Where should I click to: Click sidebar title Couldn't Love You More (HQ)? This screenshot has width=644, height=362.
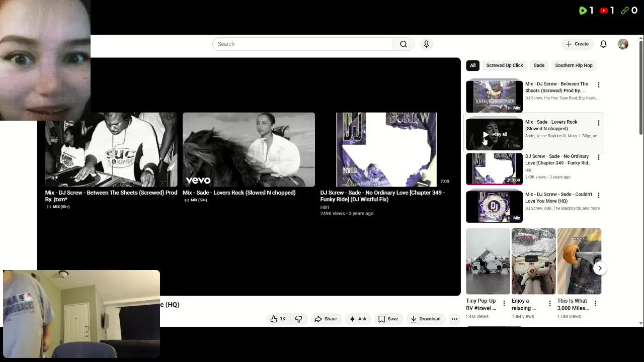(x=558, y=198)
